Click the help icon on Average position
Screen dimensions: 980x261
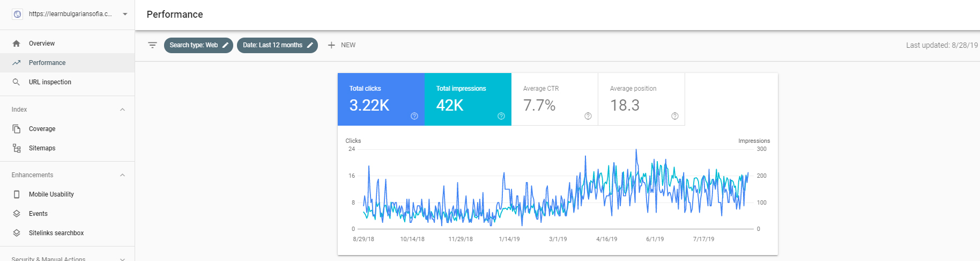[x=675, y=116]
